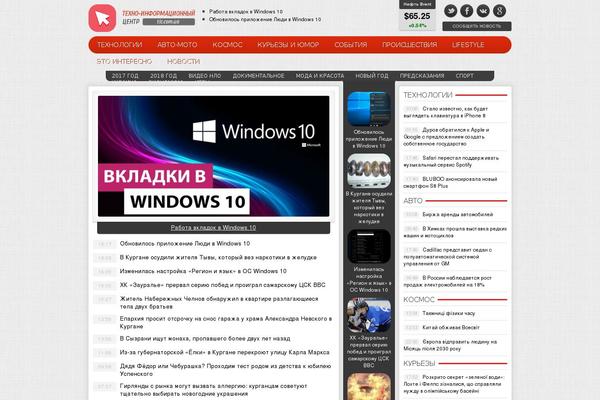Click the red cursor logo icon
This screenshot has height=400, width=600.
[x=102, y=18]
